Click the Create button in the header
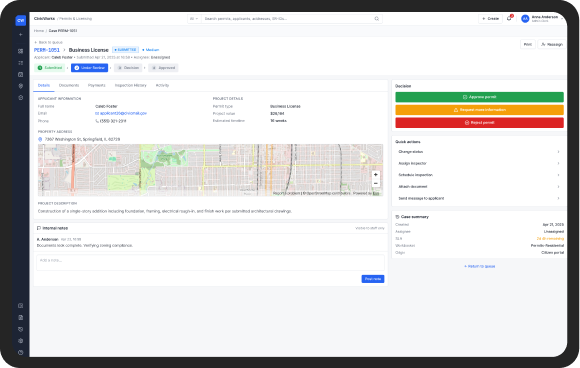This screenshot has height=368, width=580. point(490,18)
